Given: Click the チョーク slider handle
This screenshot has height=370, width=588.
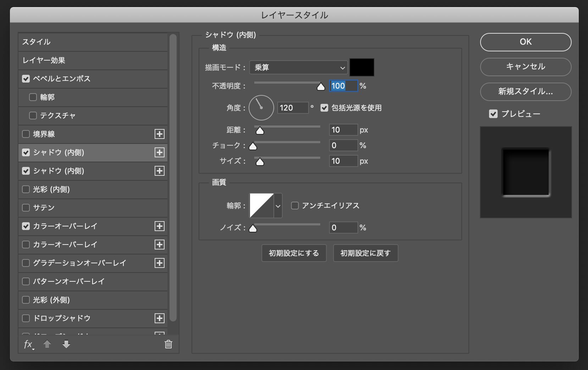Looking at the screenshot, I should pos(253,146).
